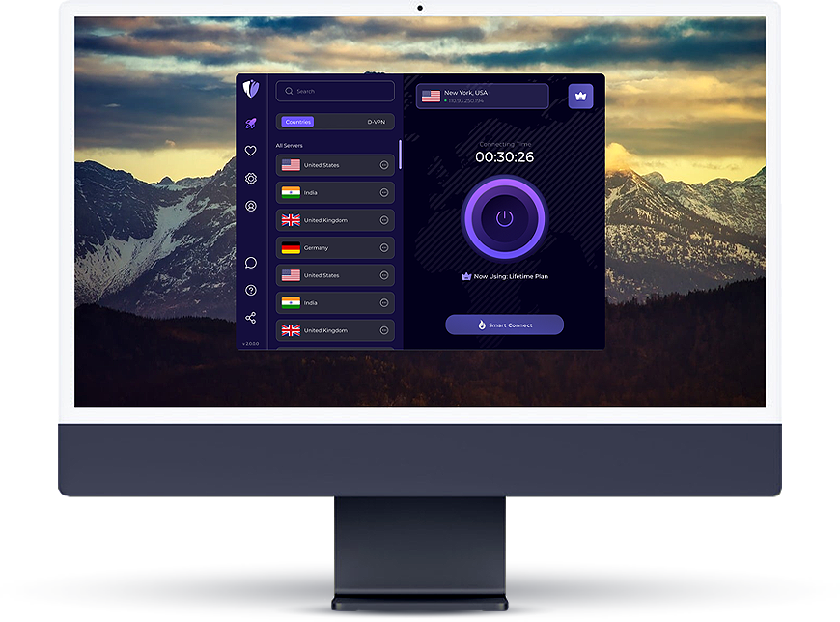Expand options for Germany server
Viewport: 840px width, 622px height.
[x=384, y=248]
